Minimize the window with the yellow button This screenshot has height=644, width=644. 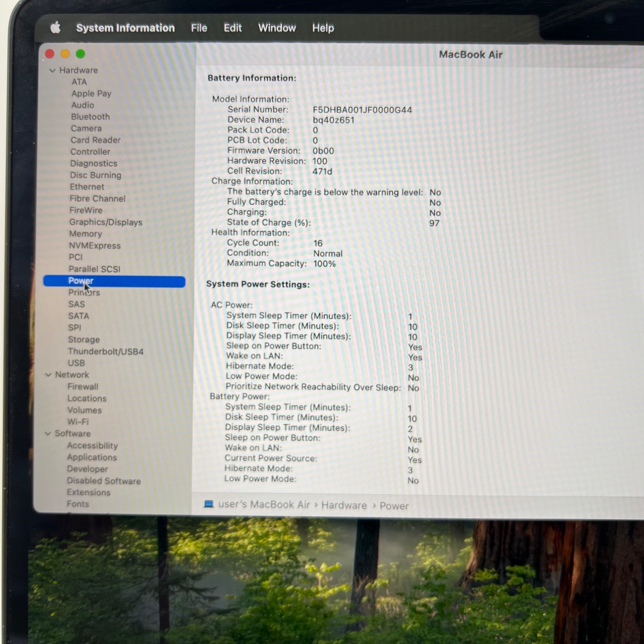(x=65, y=54)
